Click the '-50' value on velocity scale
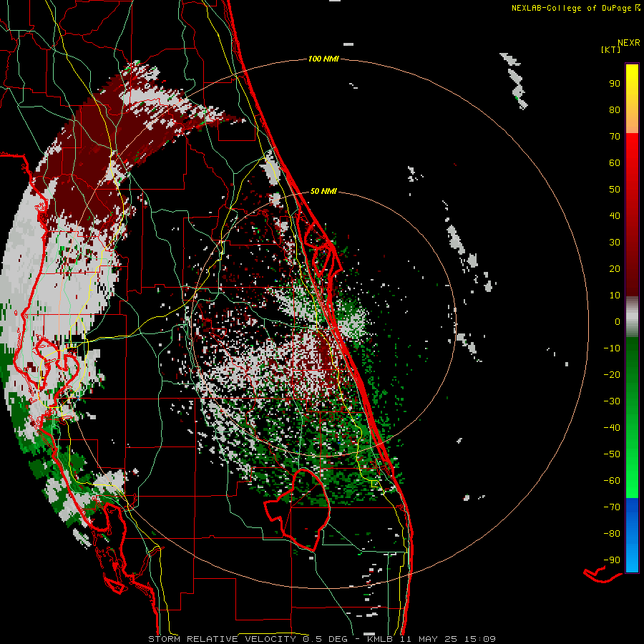This screenshot has height=644, width=644. 612,454
